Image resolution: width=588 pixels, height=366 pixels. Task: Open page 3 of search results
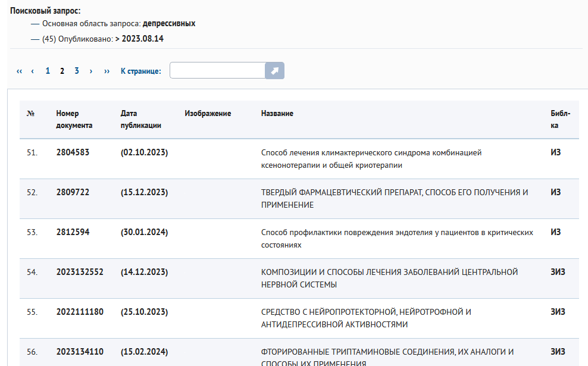pyautogui.click(x=76, y=70)
